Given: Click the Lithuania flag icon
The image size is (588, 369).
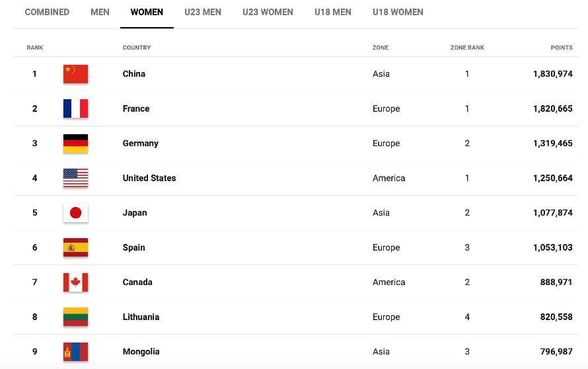Looking at the screenshot, I should click(75, 317).
